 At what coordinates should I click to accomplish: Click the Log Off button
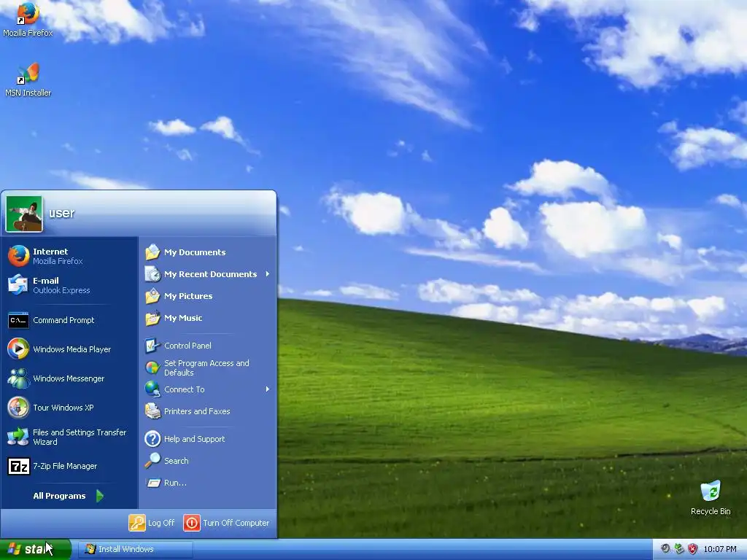coord(152,522)
